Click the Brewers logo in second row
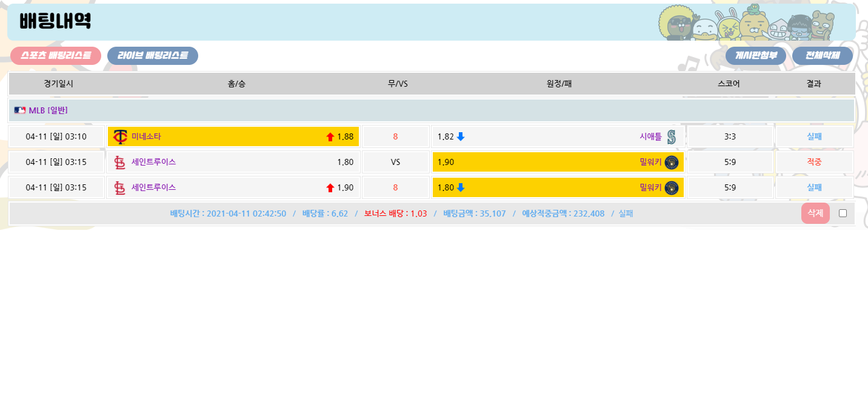Viewport: 868px width, 393px height. pyautogui.click(x=671, y=162)
